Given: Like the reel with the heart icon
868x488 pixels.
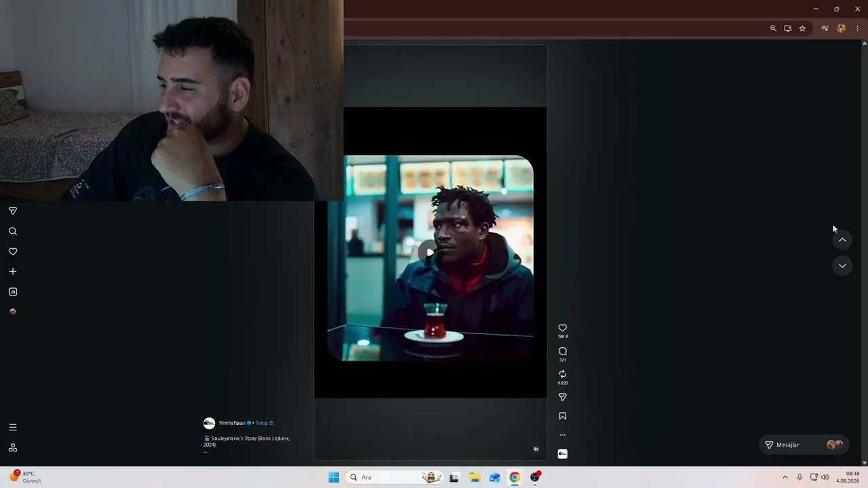Looking at the screenshot, I should 562,328.
